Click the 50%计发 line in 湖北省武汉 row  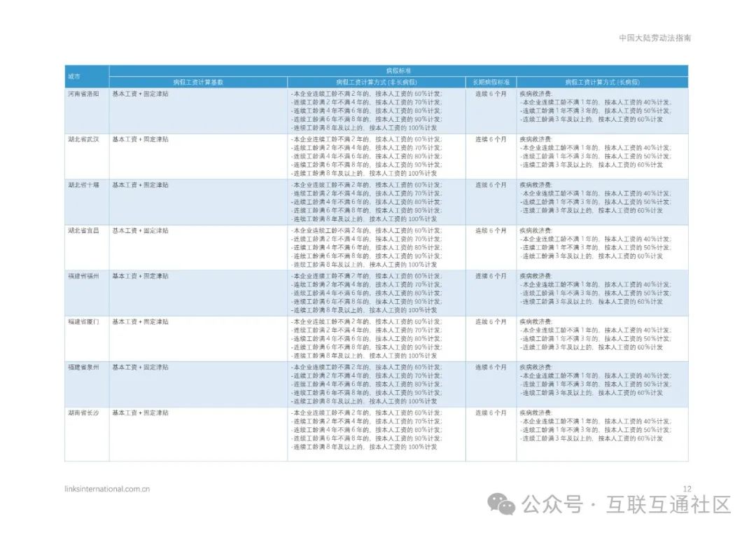pyautogui.click(x=596, y=156)
